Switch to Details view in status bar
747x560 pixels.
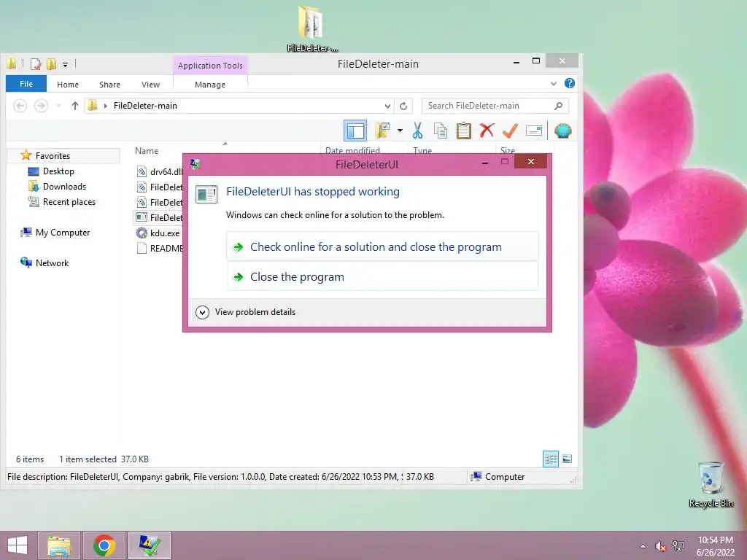551,459
